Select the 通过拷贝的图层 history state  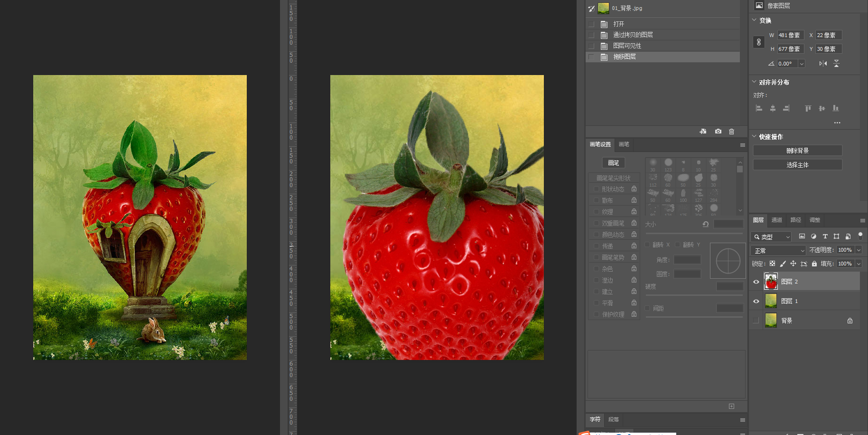coord(663,35)
